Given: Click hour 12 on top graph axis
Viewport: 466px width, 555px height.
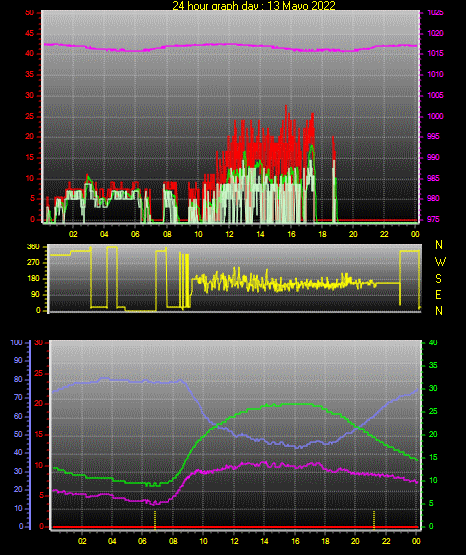Looking at the screenshot, I should click(229, 234).
